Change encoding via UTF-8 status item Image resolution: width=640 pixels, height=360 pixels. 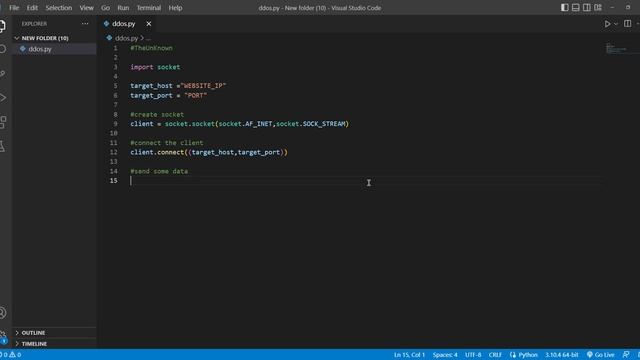[x=473, y=355]
